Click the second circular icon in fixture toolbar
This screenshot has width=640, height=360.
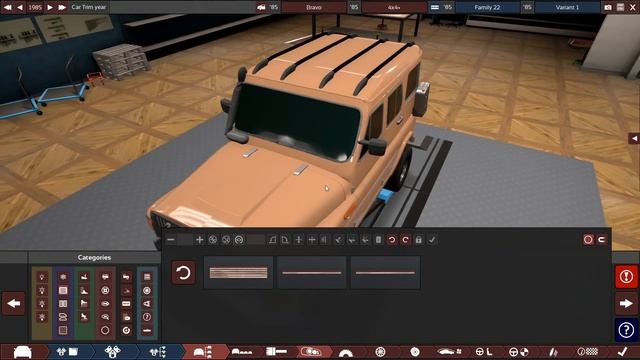(226, 240)
